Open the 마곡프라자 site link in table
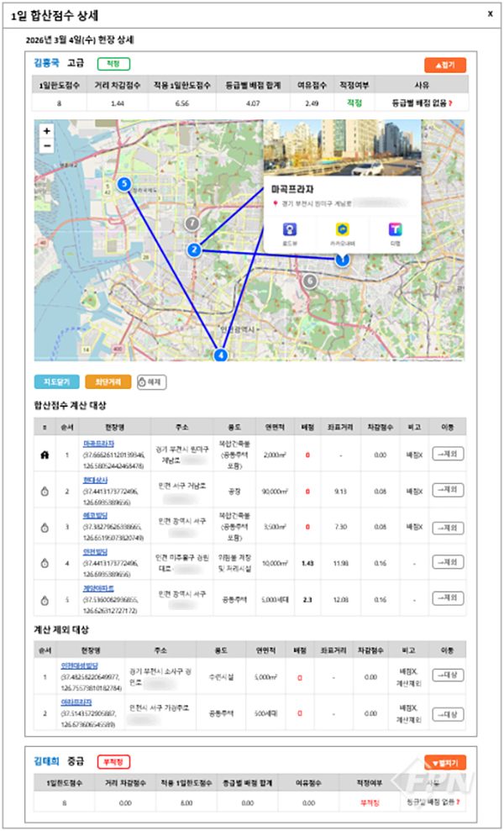504x831 pixels. [98, 442]
